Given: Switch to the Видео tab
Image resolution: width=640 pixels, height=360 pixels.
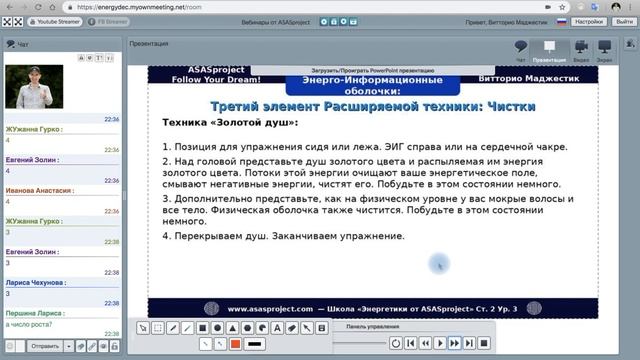Looking at the screenshot, I should (581, 51).
